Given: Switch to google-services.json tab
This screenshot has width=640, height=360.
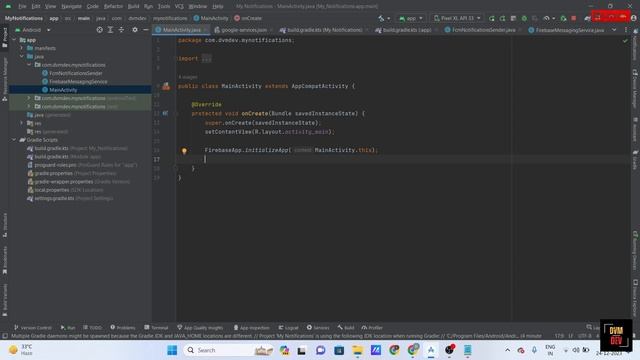Looking at the screenshot, I should (x=244, y=30).
